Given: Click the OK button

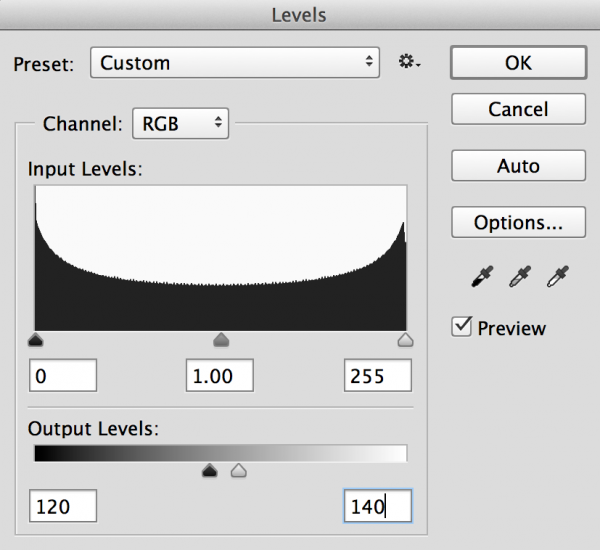Looking at the screenshot, I should [517, 62].
